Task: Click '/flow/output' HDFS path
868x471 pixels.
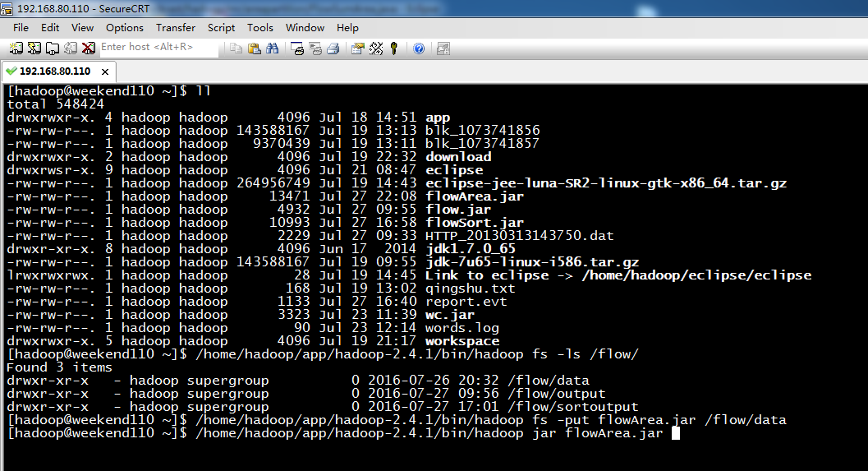Action: [557, 394]
